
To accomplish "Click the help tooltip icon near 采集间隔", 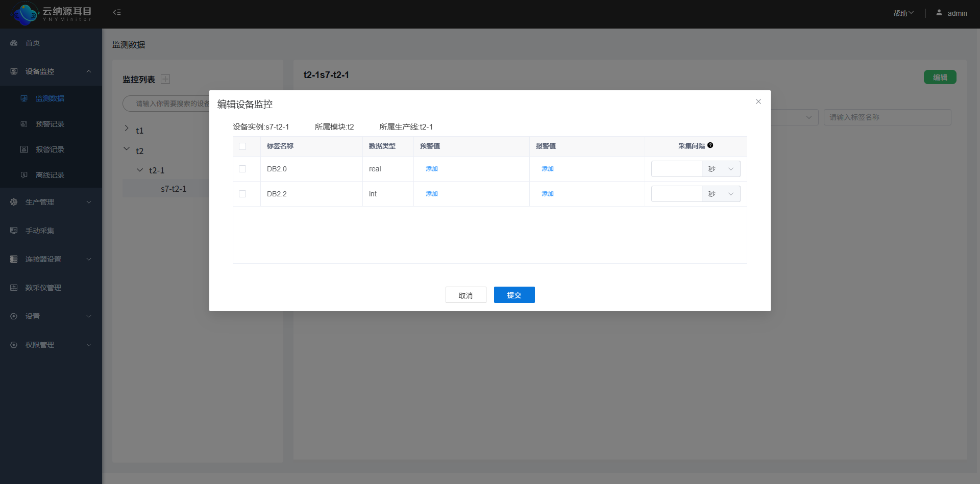I will [x=710, y=145].
